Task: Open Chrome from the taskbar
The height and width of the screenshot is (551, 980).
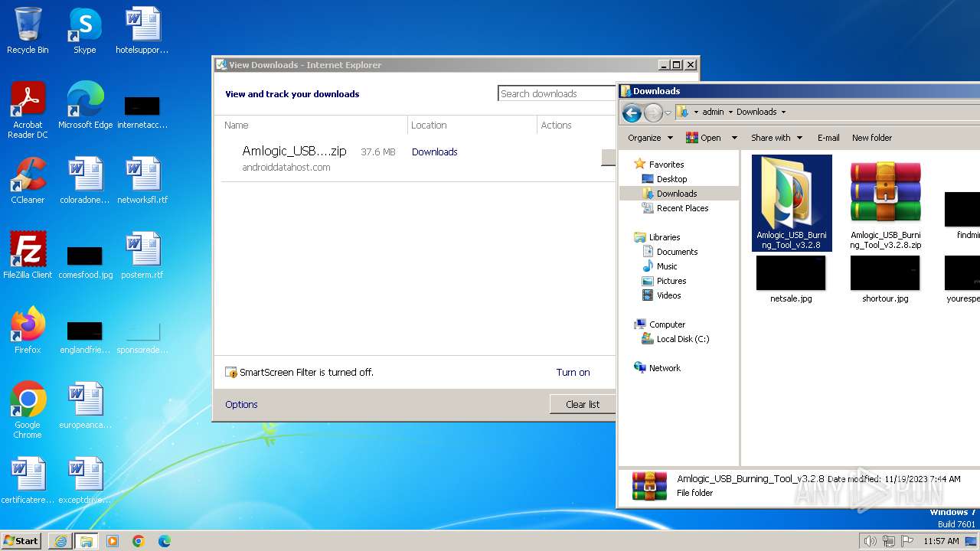Action: (139, 541)
